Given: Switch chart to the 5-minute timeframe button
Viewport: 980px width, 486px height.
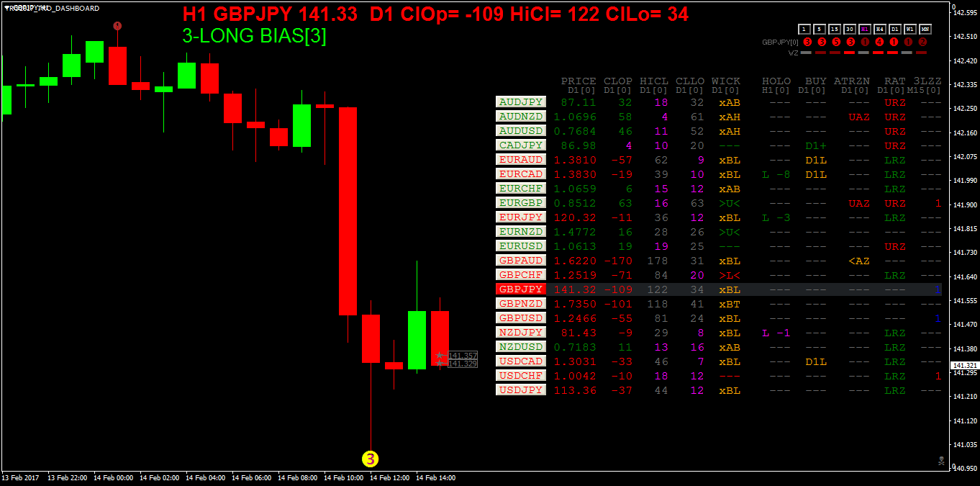Looking at the screenshot, I should [820, 30].
